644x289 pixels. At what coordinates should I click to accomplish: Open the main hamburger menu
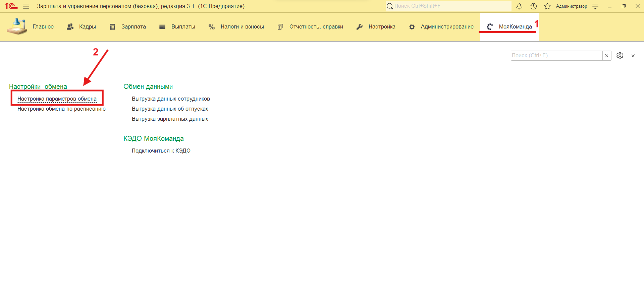tap(26, 6)
